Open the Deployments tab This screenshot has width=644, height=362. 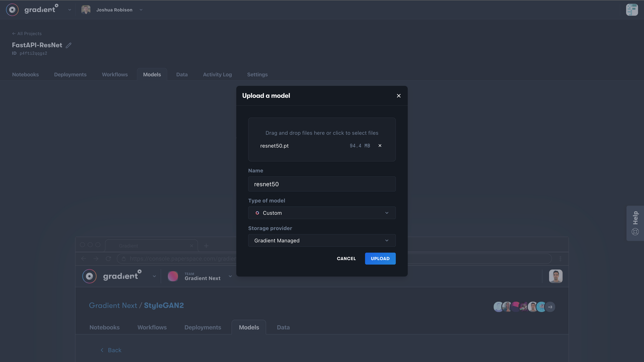[70, 74]
